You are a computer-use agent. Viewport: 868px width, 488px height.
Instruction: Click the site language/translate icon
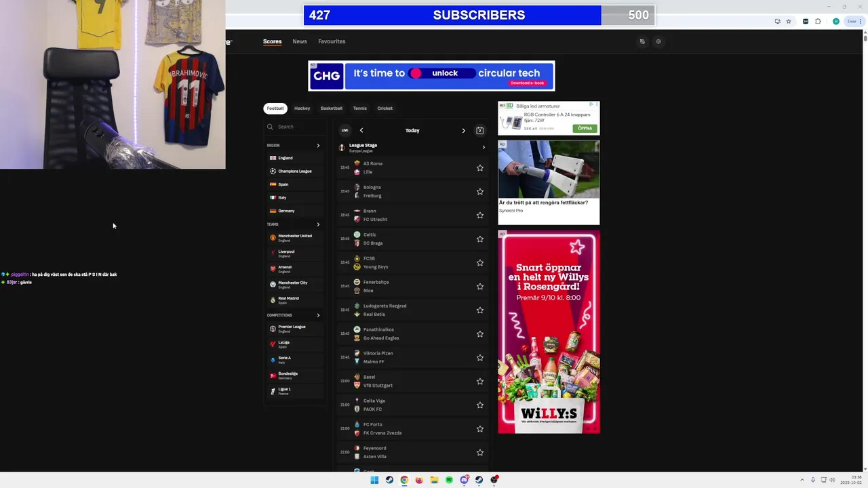(642, 41)
